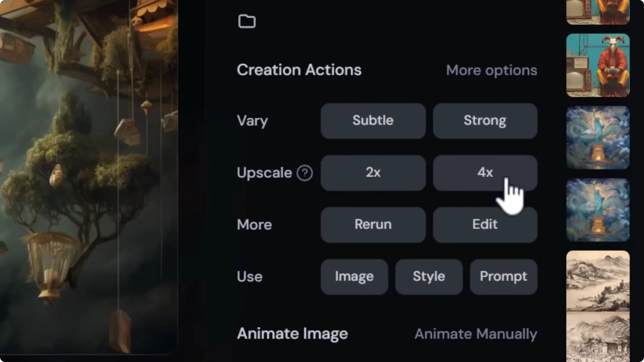Open More options for Creation Actions

(491, 70)
